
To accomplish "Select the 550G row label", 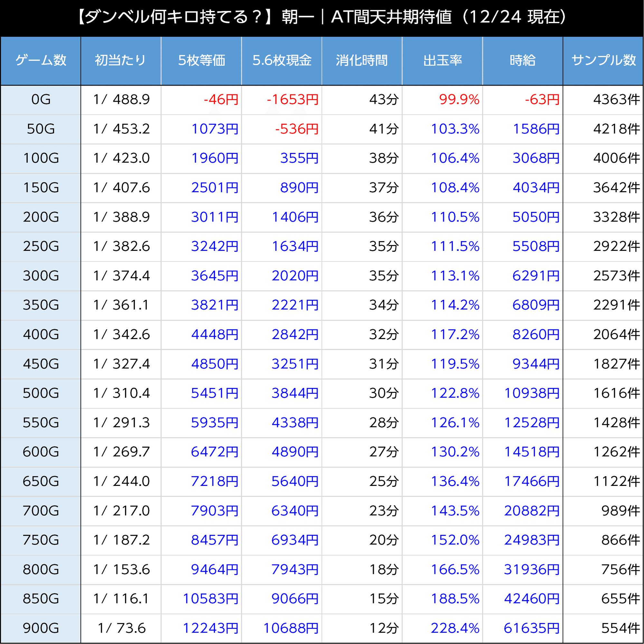I will (41, 423).
